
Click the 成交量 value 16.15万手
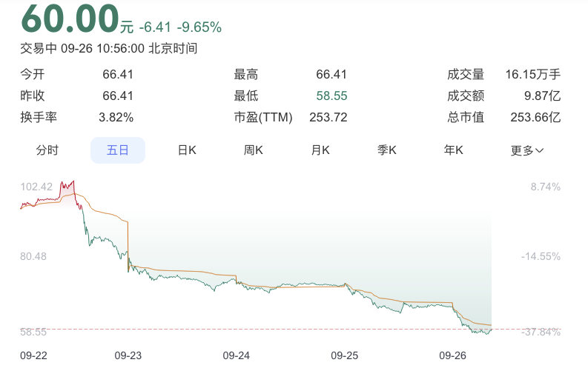tap(532, 74)
